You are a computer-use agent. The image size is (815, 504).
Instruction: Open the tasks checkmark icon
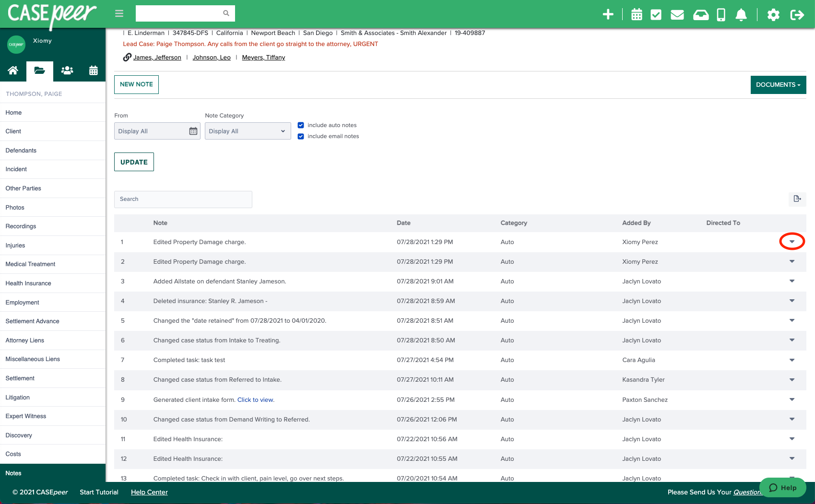[x=656, y=14]
